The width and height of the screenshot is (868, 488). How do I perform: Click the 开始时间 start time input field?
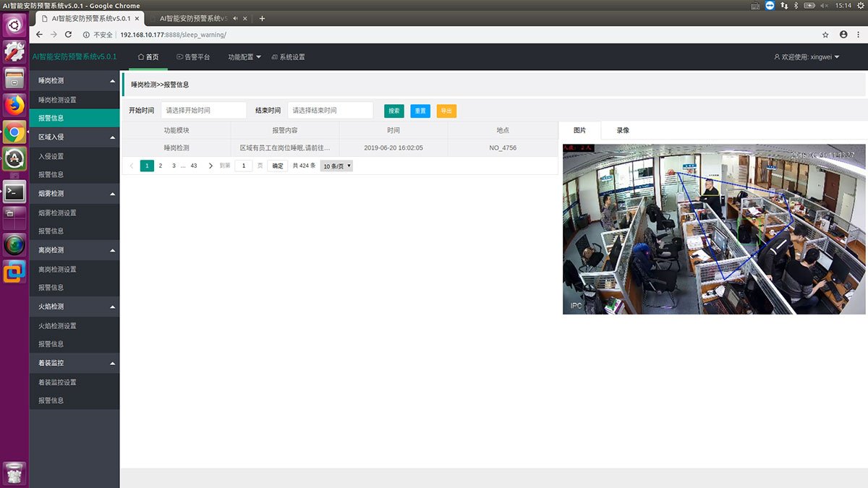tap(203, 111)
